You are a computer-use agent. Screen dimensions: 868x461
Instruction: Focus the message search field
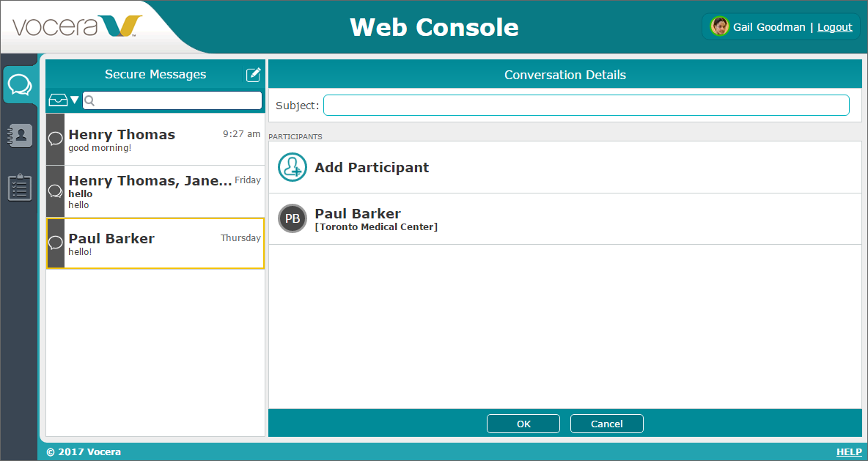pos(172,100)
